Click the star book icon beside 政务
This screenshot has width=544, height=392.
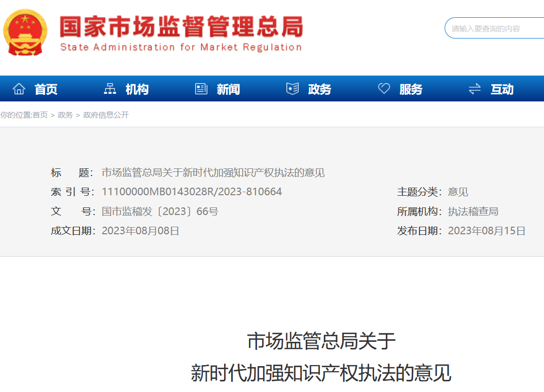coord(293,89)
